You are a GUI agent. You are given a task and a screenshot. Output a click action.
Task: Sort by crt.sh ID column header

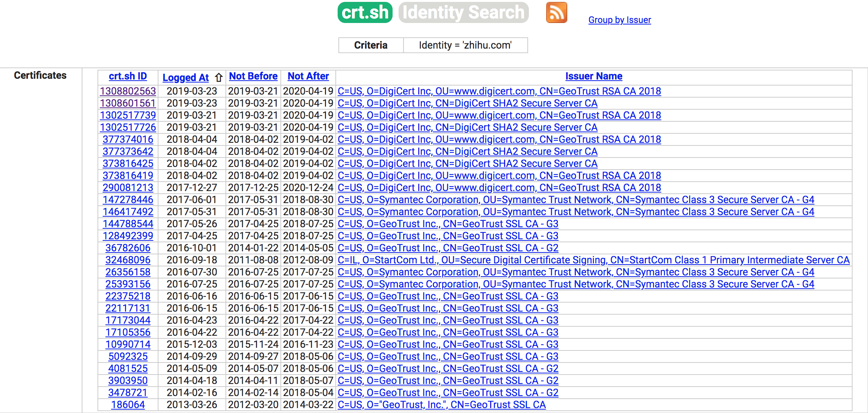click(x=128, y=76)
